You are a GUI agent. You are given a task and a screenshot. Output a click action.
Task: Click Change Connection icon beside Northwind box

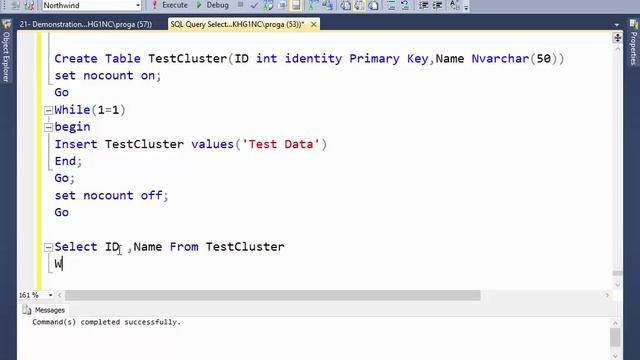29,5
